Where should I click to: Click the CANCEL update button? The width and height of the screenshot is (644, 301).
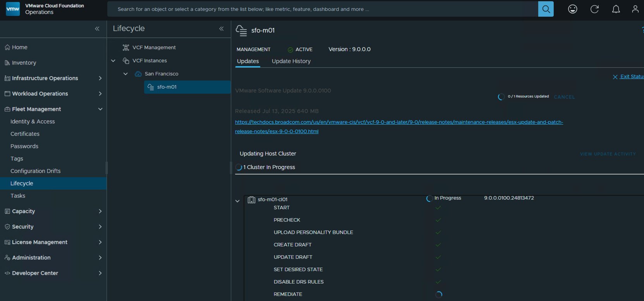(x=564, y=97)
